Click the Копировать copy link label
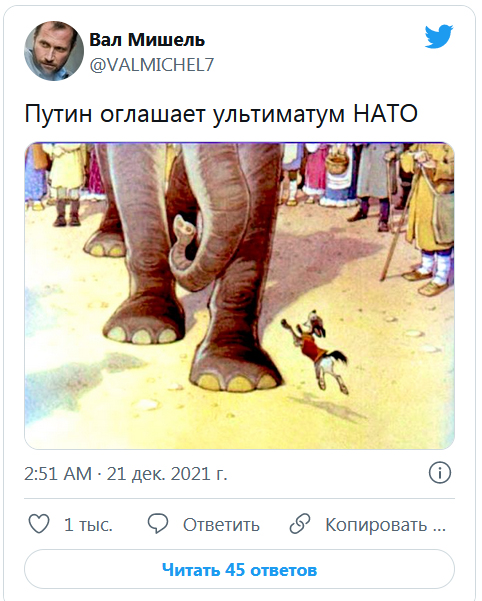The image size is (482, 601). (385, 525)
